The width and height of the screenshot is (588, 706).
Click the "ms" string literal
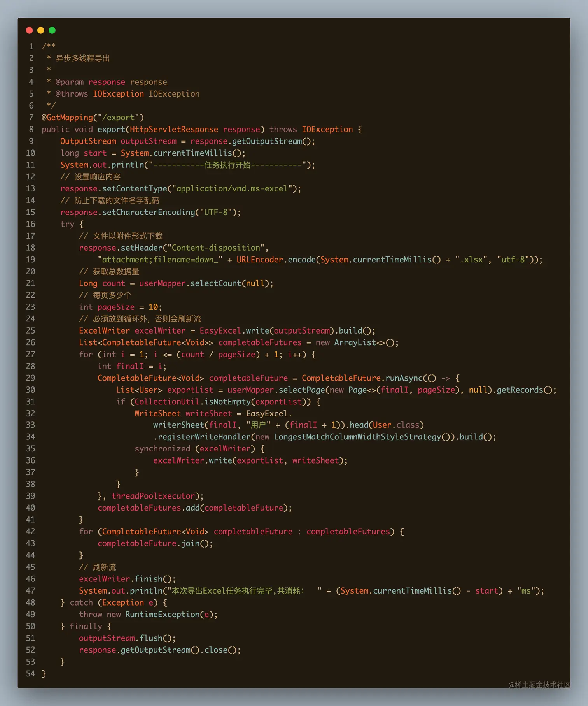pyautogui.click(x=526, y=591)
